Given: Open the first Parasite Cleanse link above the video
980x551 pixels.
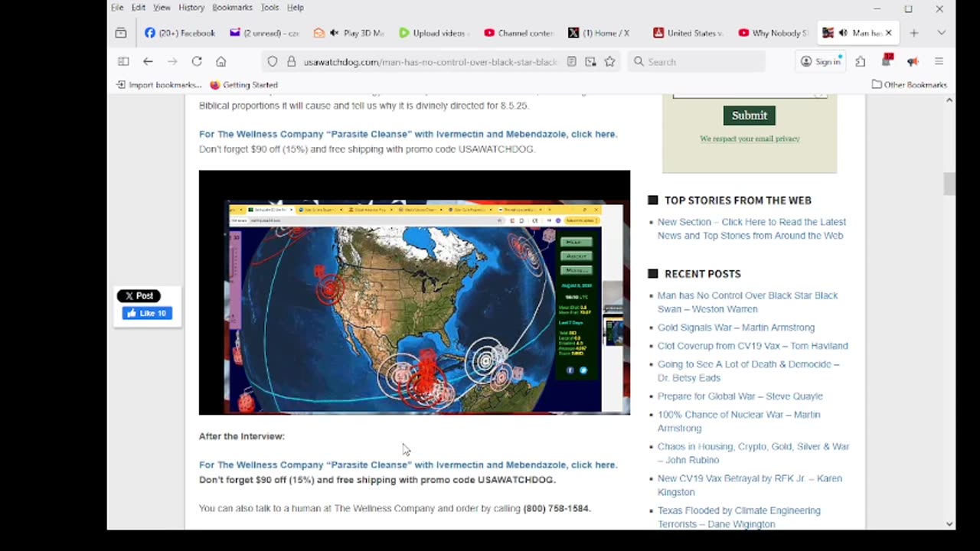Looking at the screenshot, I should pos(408,134).
